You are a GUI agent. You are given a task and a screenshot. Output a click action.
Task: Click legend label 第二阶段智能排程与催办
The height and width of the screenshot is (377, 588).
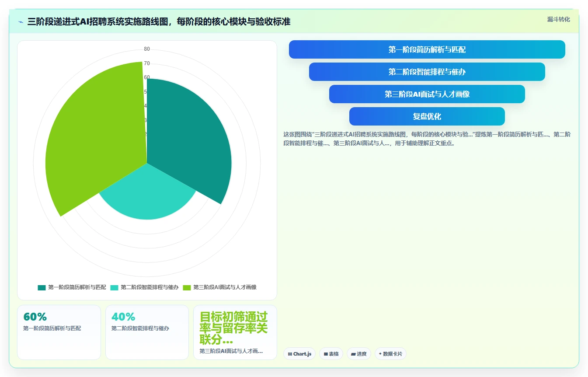click(x=150, y=287)
